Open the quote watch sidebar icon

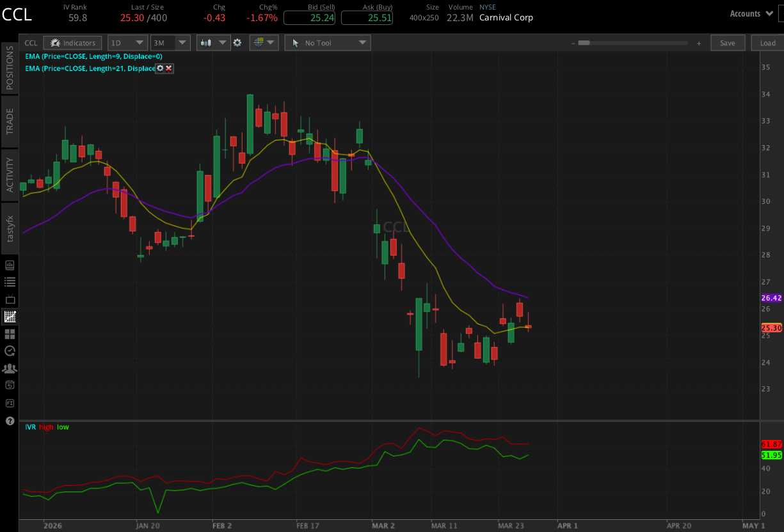(x=10, y=265)
